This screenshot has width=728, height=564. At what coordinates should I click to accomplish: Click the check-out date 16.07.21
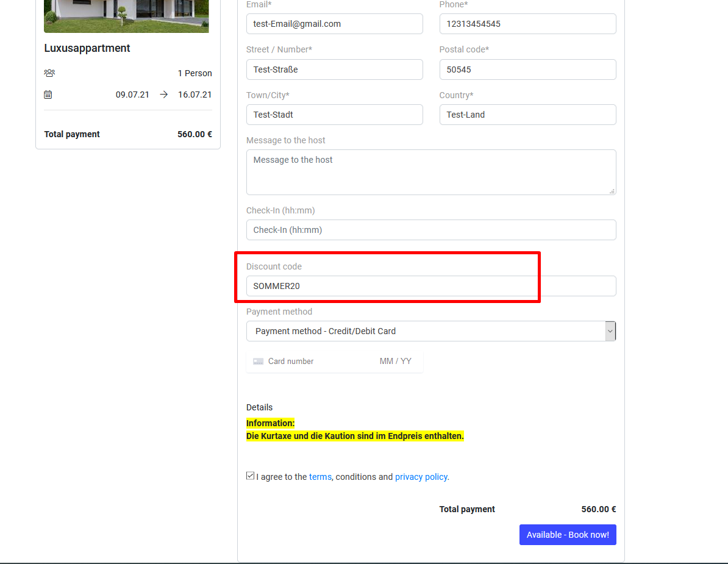[194, 95]
